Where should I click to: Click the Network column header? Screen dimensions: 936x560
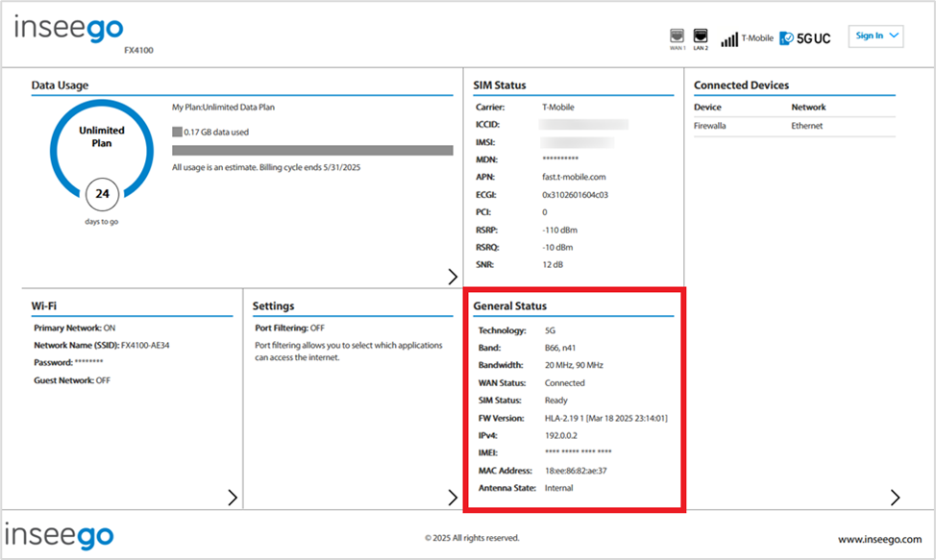tap(808, 108)
